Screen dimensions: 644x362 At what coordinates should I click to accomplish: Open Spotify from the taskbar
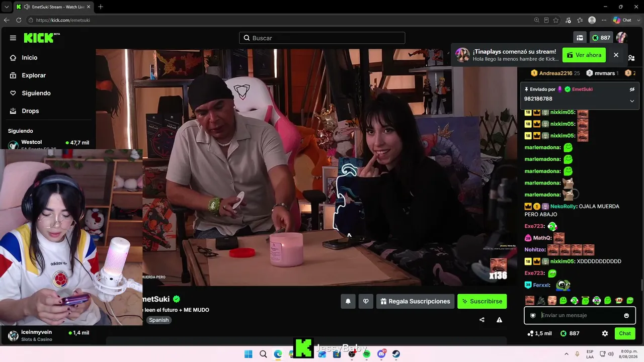click(366, 354)
